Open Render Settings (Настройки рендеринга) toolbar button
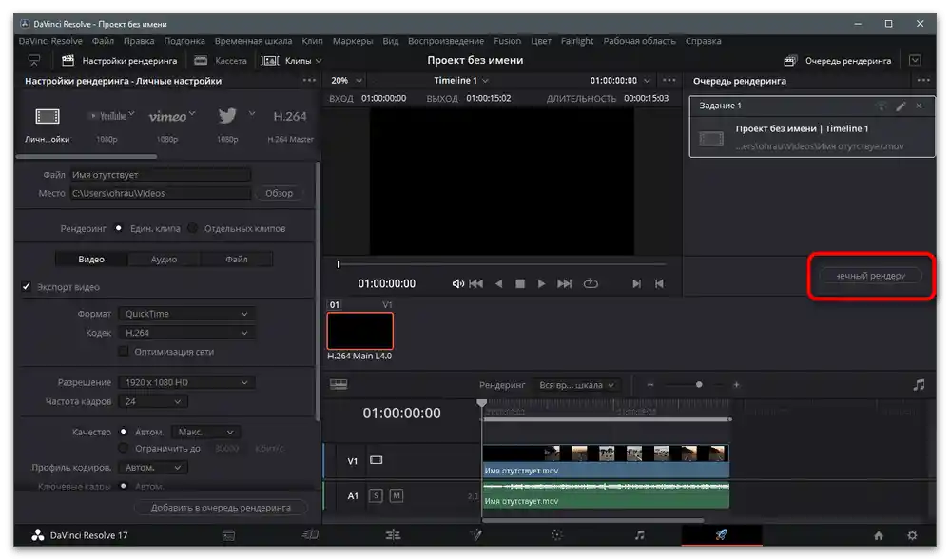Viewport: 950px width, 560px height. [120, 61]
